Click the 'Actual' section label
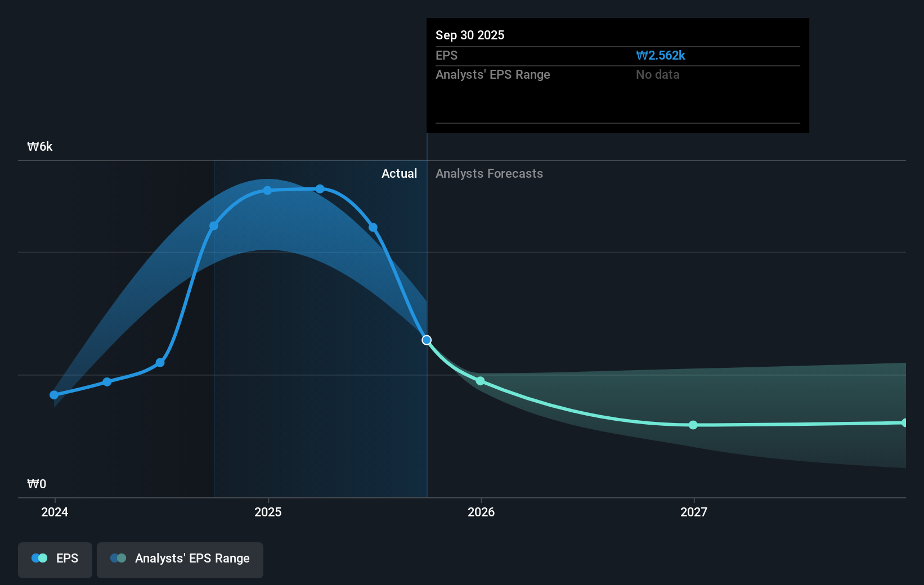 [x=399, y=173]
